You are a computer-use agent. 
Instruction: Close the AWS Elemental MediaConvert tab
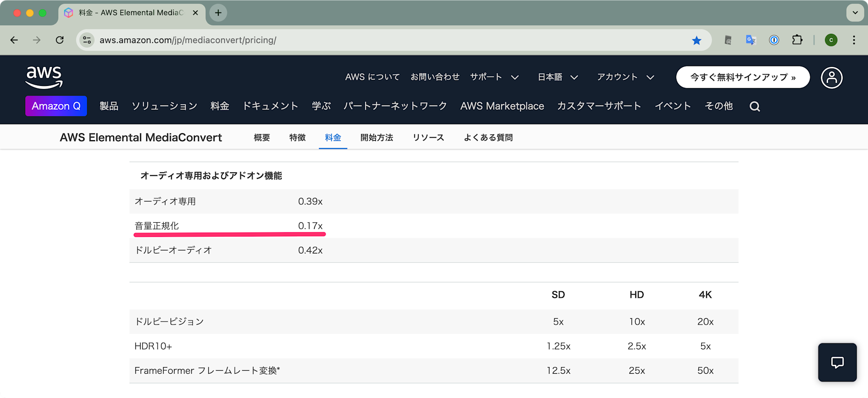(x=195, y=13)
